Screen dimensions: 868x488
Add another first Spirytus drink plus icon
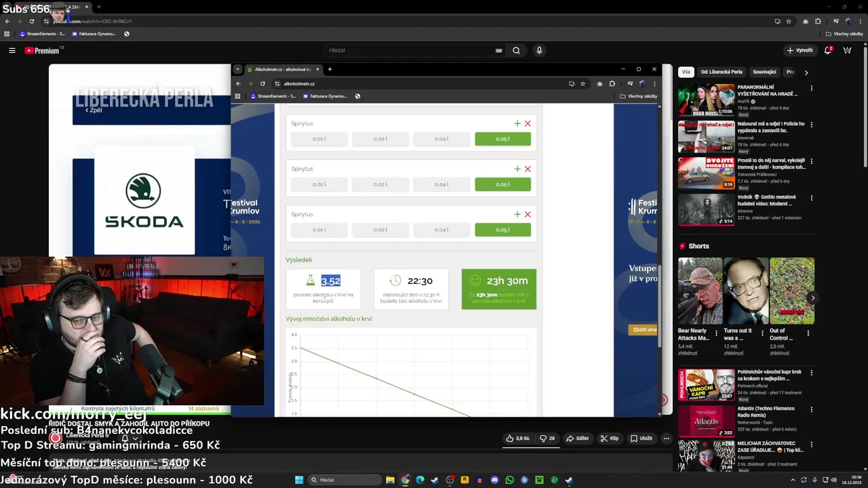point(517,123)
